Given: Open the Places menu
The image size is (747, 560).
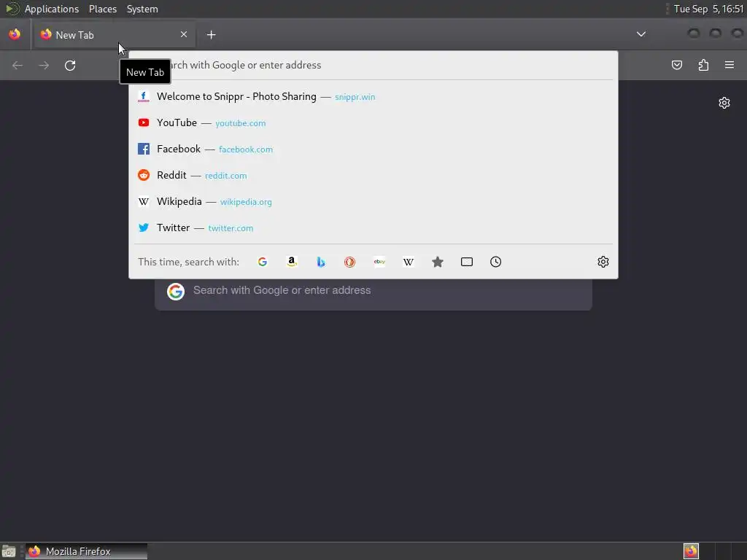Looking at the screenshot, I should (103, 9).
